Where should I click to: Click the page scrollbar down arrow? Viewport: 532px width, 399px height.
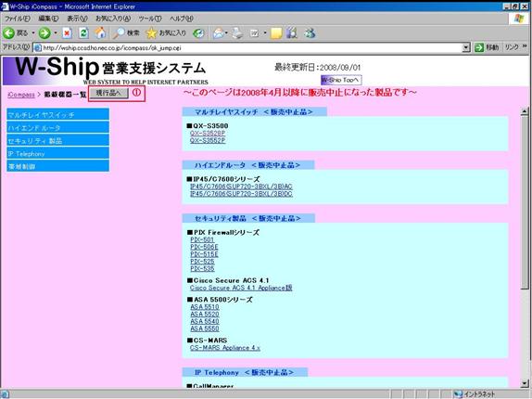coord(525,384)
